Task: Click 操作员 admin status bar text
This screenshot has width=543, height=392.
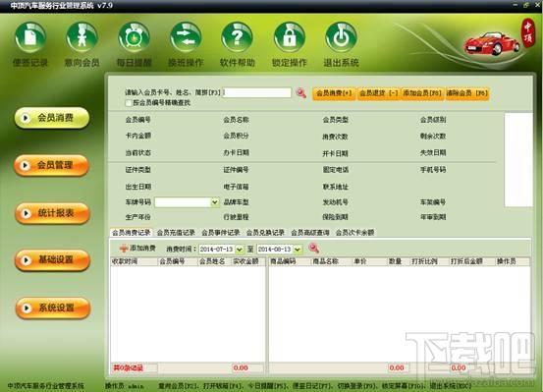Action: pos(125,386)
